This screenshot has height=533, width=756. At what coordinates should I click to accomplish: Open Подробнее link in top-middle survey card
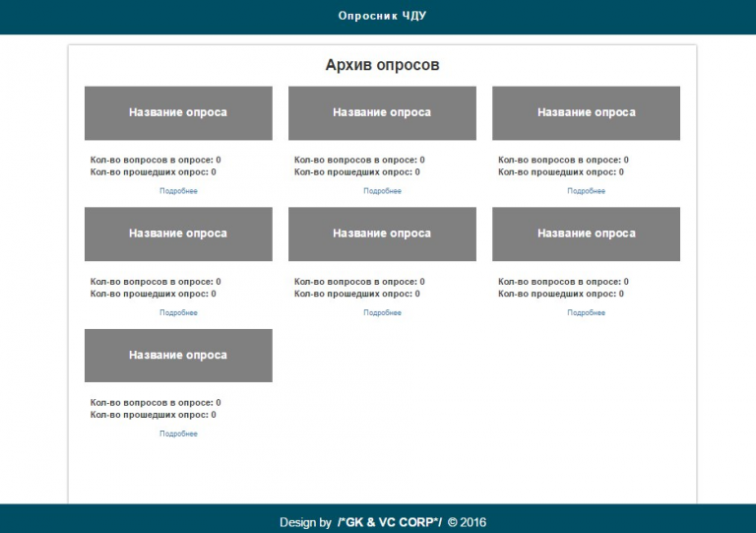click(382, 191)
